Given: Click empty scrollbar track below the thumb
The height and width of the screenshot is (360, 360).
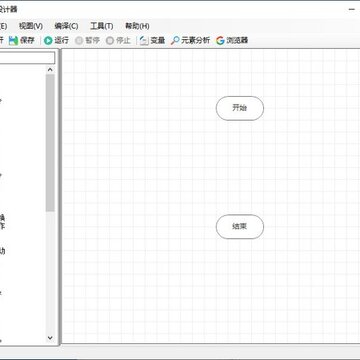Looking at the screenshot, I should [50, 272].
